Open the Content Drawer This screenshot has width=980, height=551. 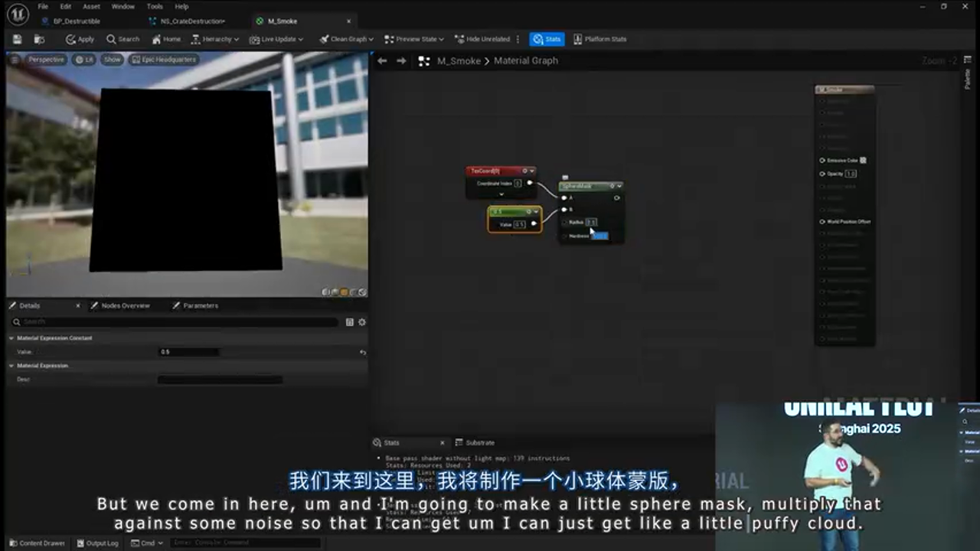click(x=37, y=543)
